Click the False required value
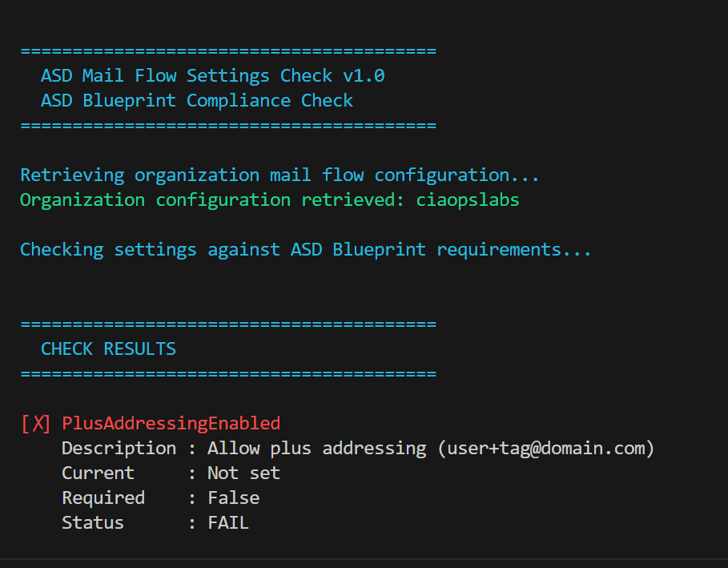The width and height of the screenshot is (728, 568). click(x=233, y=498)
